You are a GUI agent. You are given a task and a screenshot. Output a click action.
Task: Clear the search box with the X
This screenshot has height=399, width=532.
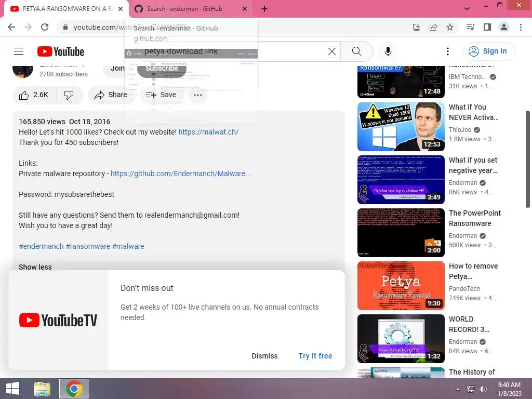pyautogui.click(x=332, y=51)
